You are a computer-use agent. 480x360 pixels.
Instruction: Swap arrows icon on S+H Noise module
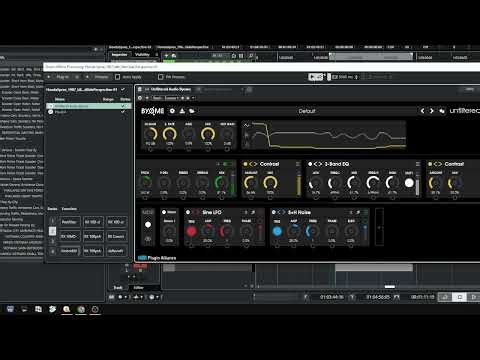(x=281, y=212)
